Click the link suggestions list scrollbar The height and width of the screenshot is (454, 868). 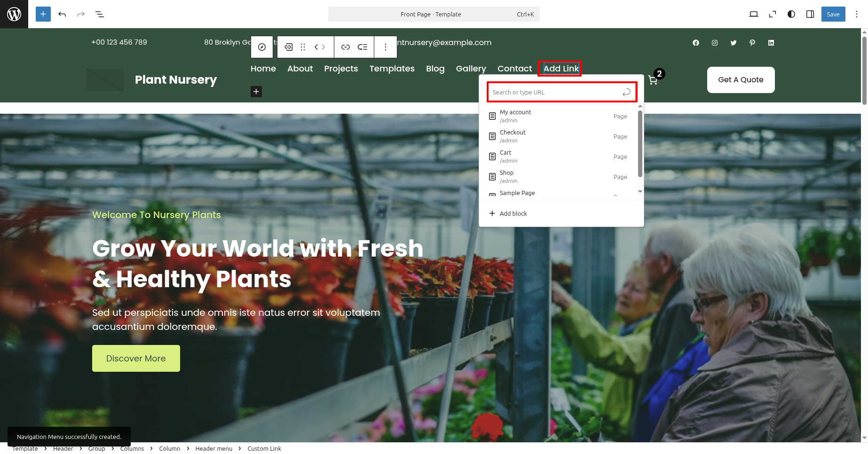click(x=640, y=143)
